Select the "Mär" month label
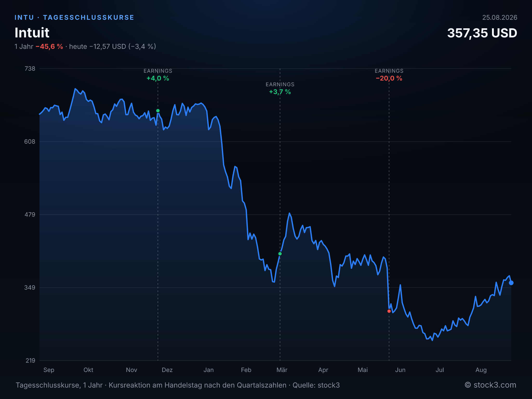This screenshot has height=399, width=532. pyautogui.click(x=282, y=370)
